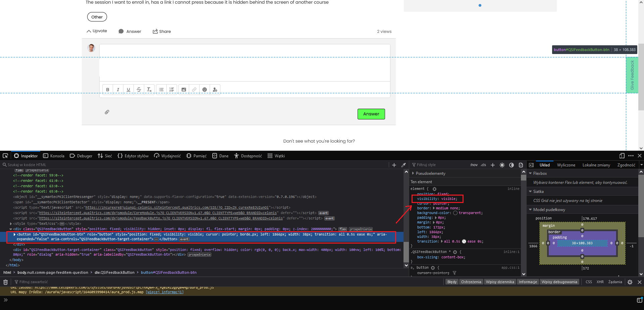Apply strikethrough formatting in the answer editor
644x310 pixels.
[139, 90]
